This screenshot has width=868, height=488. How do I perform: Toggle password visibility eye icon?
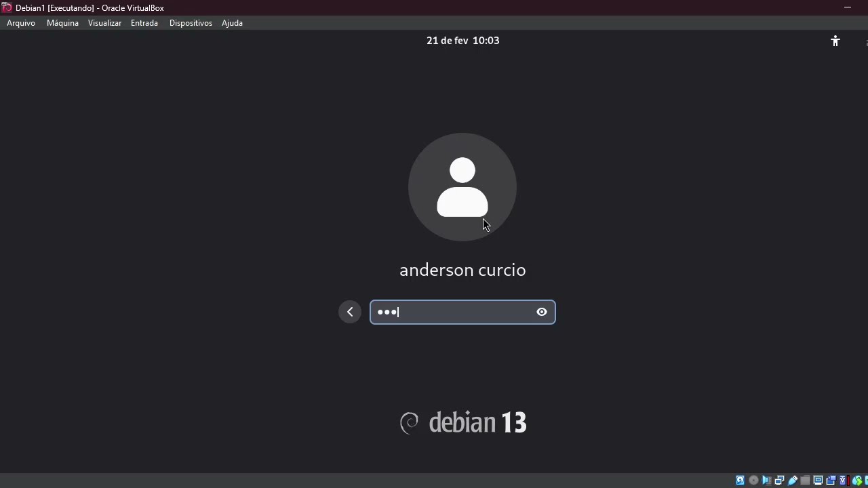(542, 312)
